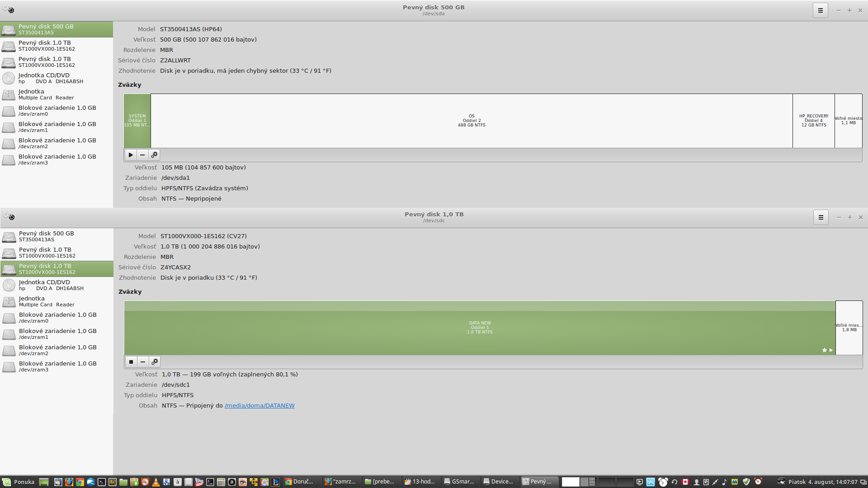Open the upper volume's gear options
The height and width of the screenshot is (488, 868).
click(x=154, y=155)
